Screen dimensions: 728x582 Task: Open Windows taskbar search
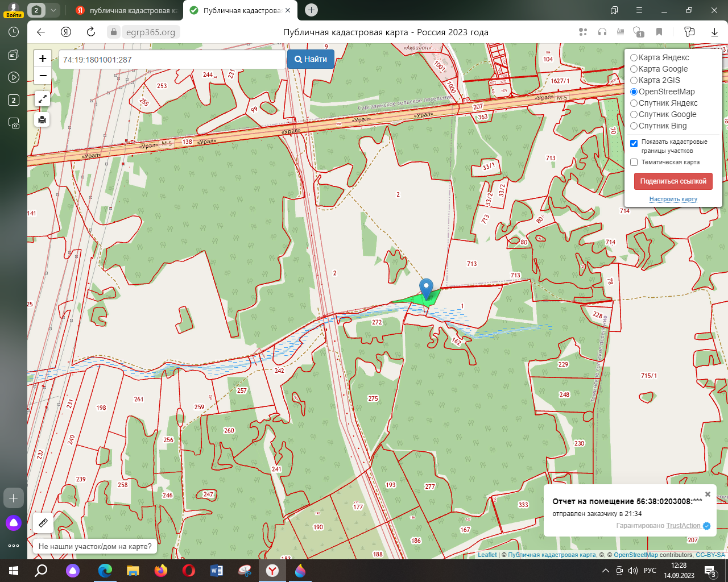click(x=41, y=571)
